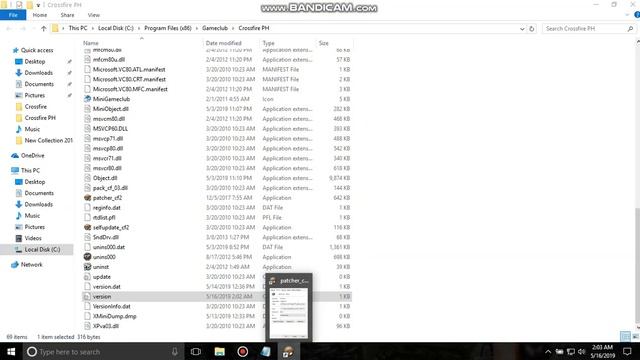The width and height of the screenshot is (640, 360).
Task: Select pinned Desktop under Quick access
Action: (35, 62)
